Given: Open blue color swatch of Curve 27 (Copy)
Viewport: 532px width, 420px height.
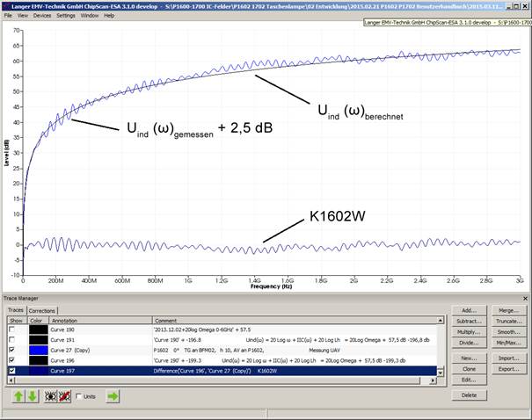Looking at the screenshot, I should tap(39, 351).
